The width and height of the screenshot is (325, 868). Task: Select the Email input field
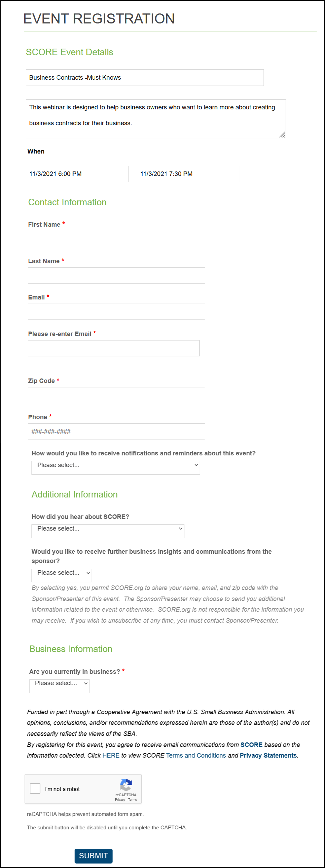click(x=116, y=312)
